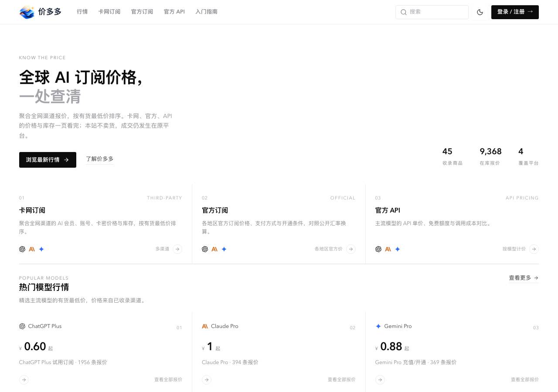Click the Gemini star icon in 官方 API card
The height and width of the screenshot is (392, 558).
[x=398, y=249]
